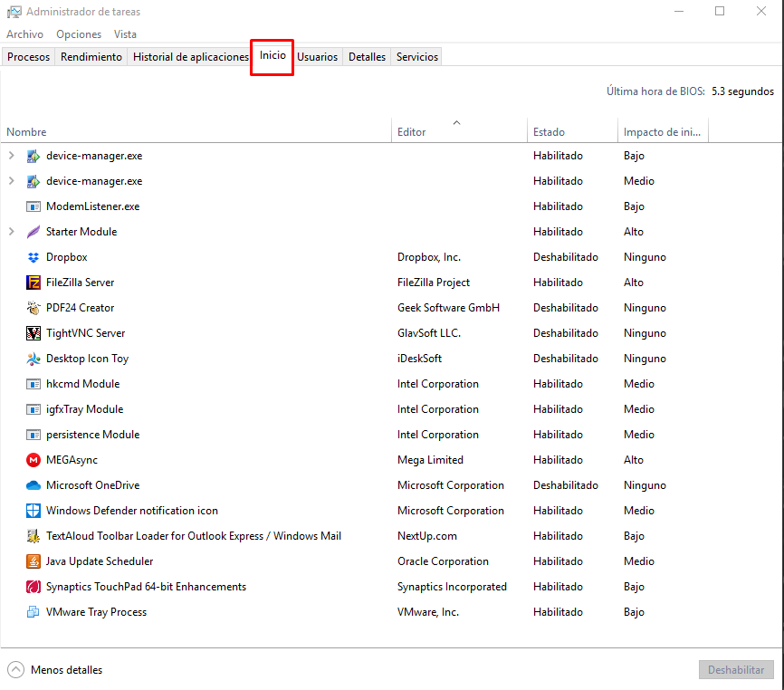
Task: Switch to the Servicios tab
Action: point(417,57)
